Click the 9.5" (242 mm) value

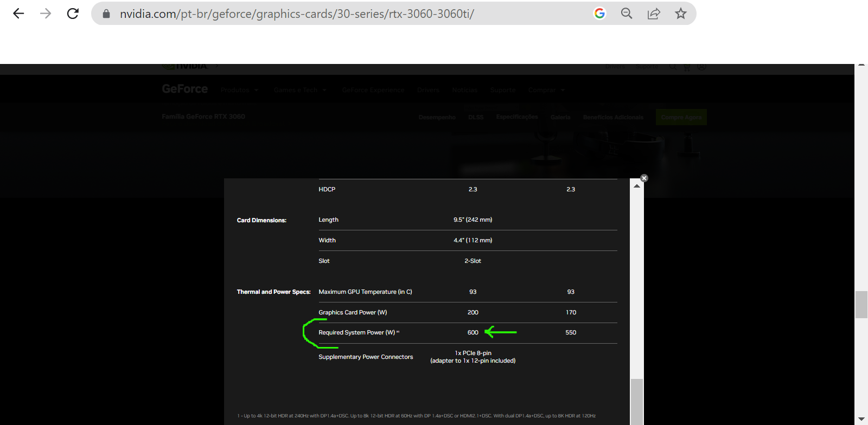[x=473, y=220]
